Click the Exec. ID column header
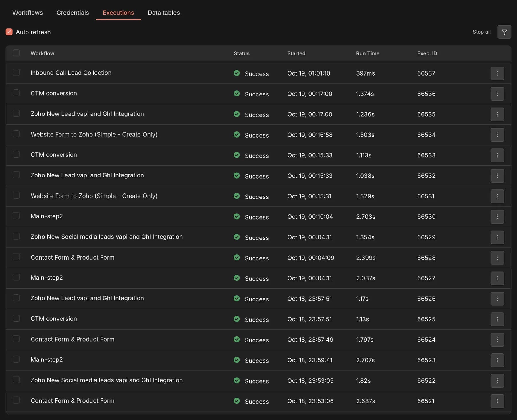The image size is (517, 420). pos(427,53)
